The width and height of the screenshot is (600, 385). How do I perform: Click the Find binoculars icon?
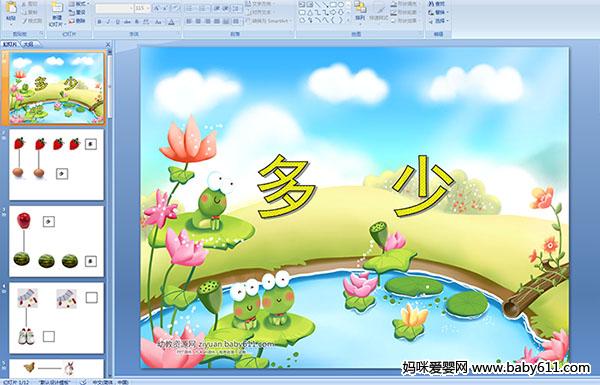click(431, 4)
